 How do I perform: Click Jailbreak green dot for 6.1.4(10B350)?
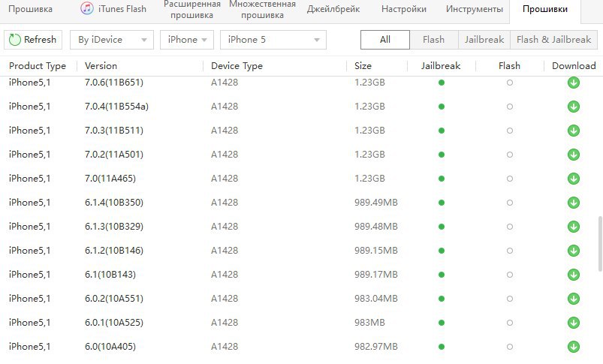tap(442, 203)
